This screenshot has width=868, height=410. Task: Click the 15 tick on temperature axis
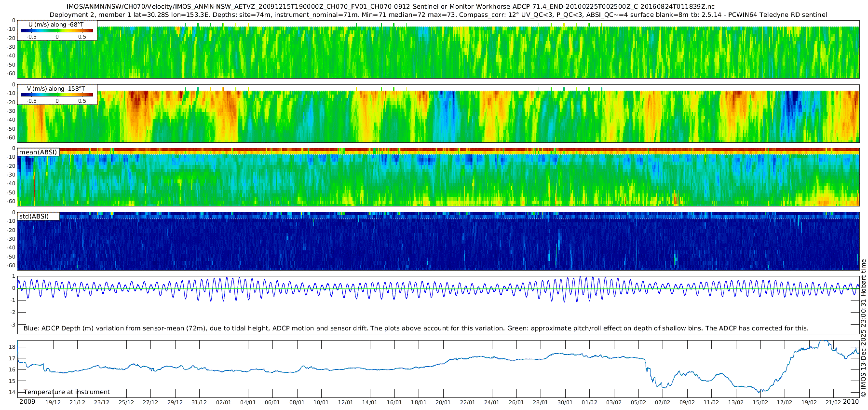12,381
